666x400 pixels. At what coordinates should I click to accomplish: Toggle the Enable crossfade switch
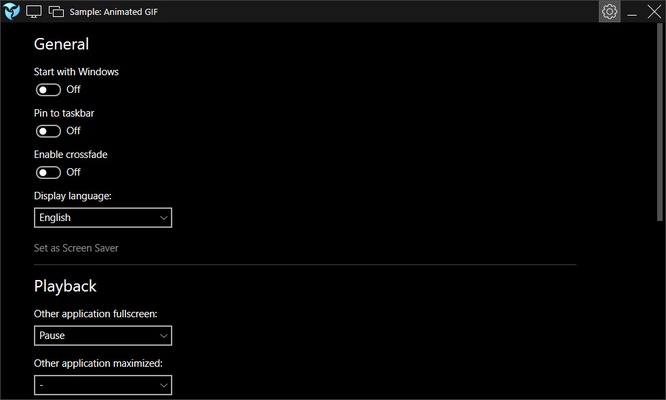(48, 172)
